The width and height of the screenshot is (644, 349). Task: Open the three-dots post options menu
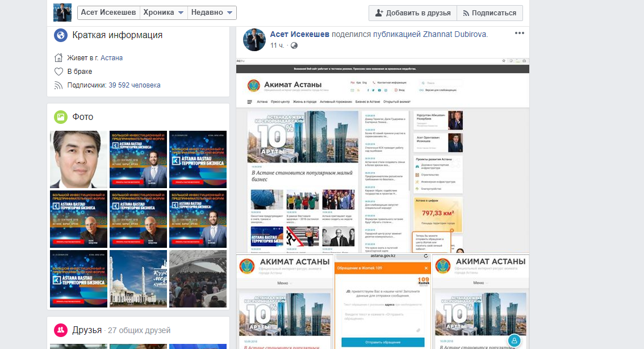(x=519, y=34)
